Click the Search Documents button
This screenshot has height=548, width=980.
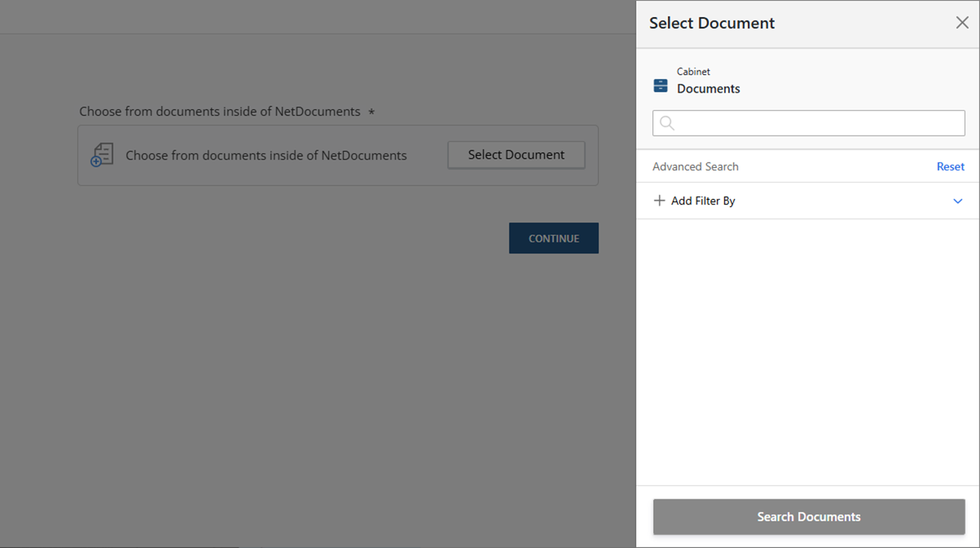pos(809,517)
